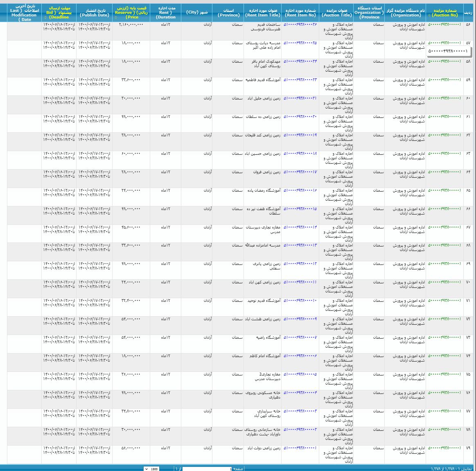Open rent item number link in row ۶۳
The image size is (476, 471).
pyautogui.click(x=300, y=154)
